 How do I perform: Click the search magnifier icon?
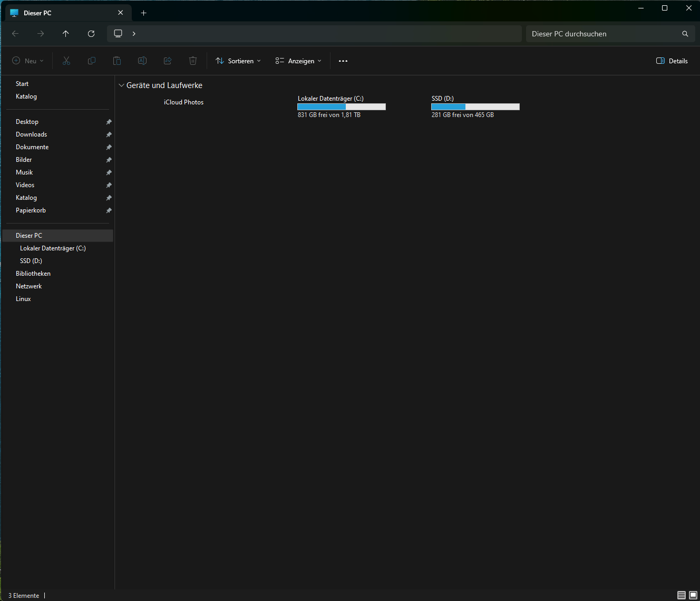point(685,34)
